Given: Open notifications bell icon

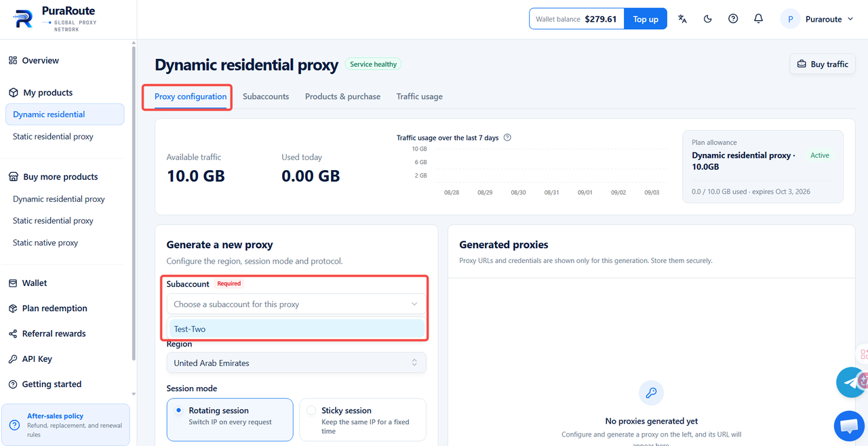Looking at the screenshot, I should (x=759, y=19).
